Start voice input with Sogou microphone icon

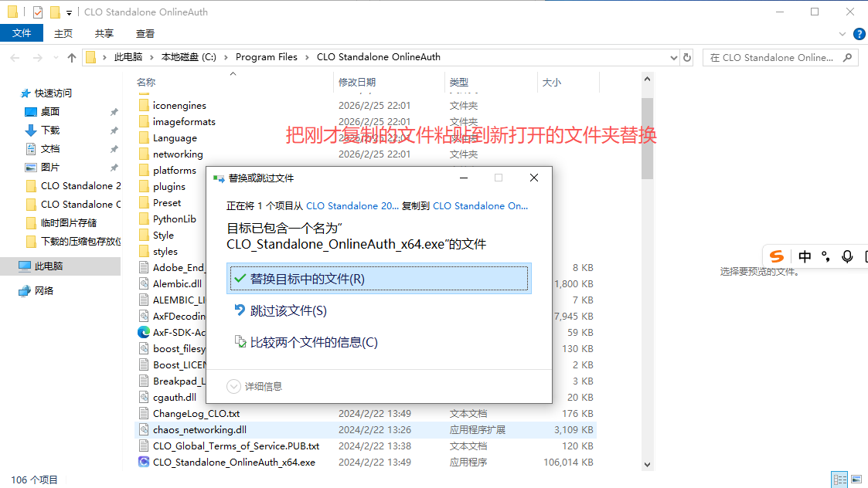[x=847, y=256]
